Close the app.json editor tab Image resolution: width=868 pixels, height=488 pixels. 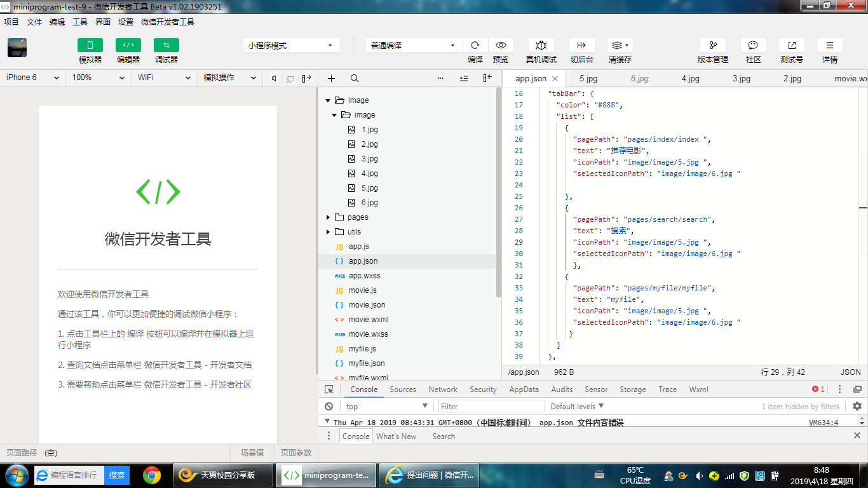click(x=555, y=79)
